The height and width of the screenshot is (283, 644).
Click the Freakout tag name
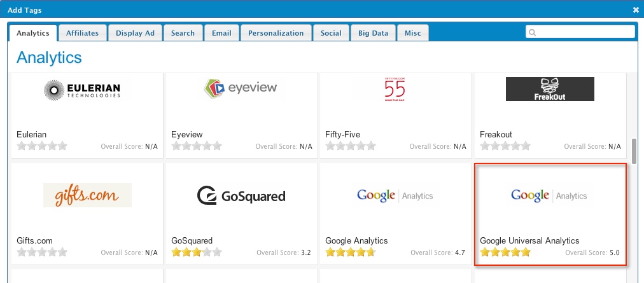coord(496,134)
